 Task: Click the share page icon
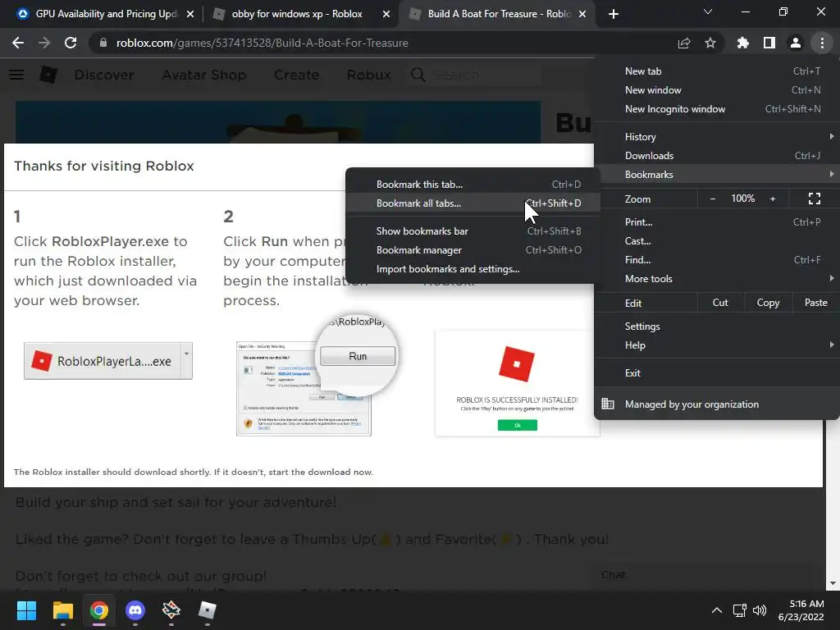click(684, 43)
